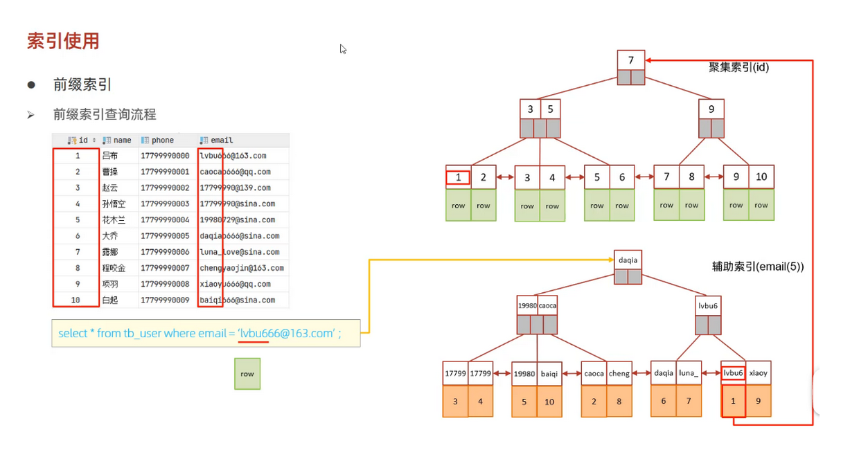The image size is (868, 450).
Task: Click the SQL select query text box
Action: 206,333
